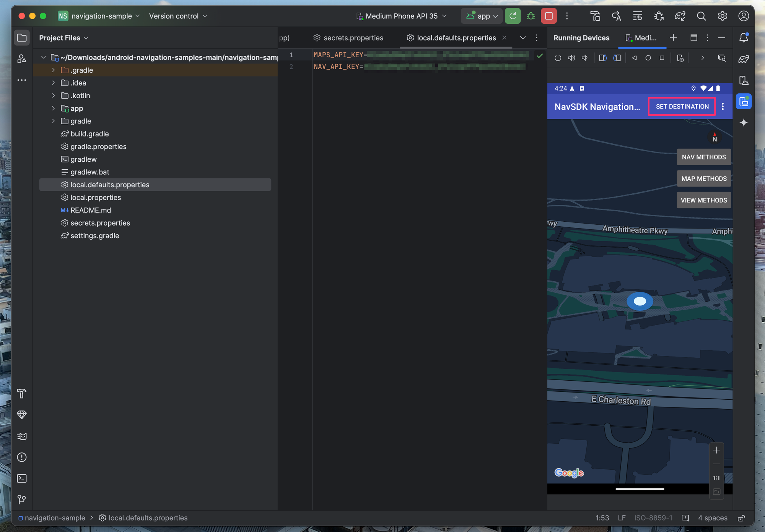Viewport: 765px width, 532px height.
Task: Click the git/version control branch icon
Action: point(21,498)
